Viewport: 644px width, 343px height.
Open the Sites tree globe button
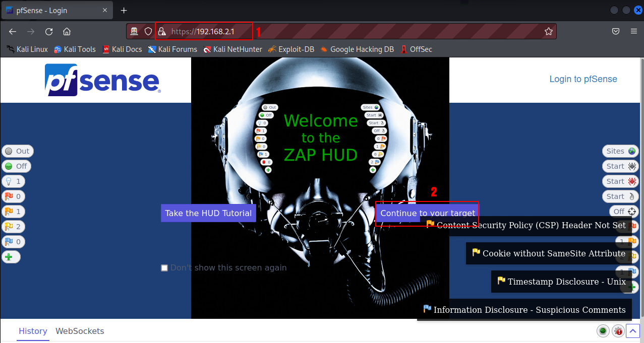coord(621,151)
